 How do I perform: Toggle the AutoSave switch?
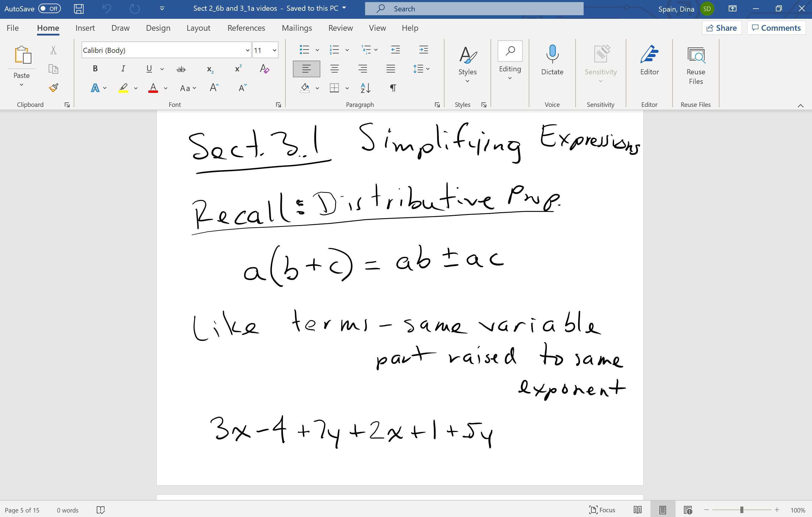pos(50,8)
